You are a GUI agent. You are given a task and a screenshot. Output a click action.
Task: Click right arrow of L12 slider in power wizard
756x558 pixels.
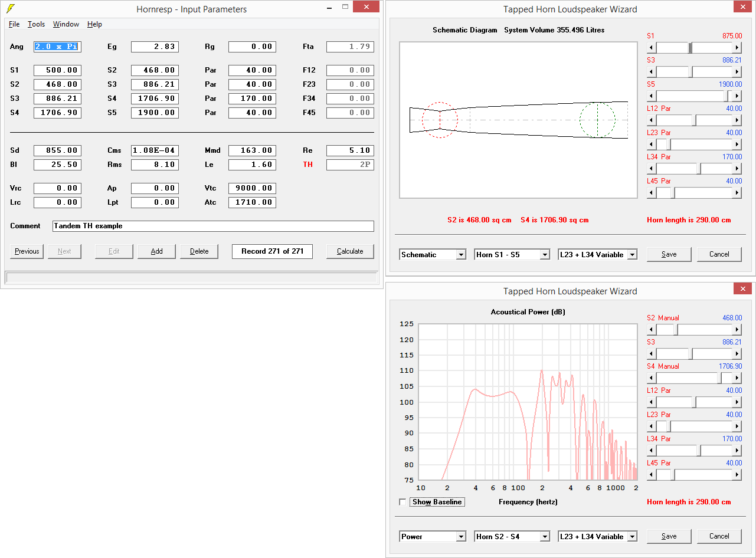[x=737, y=402]
